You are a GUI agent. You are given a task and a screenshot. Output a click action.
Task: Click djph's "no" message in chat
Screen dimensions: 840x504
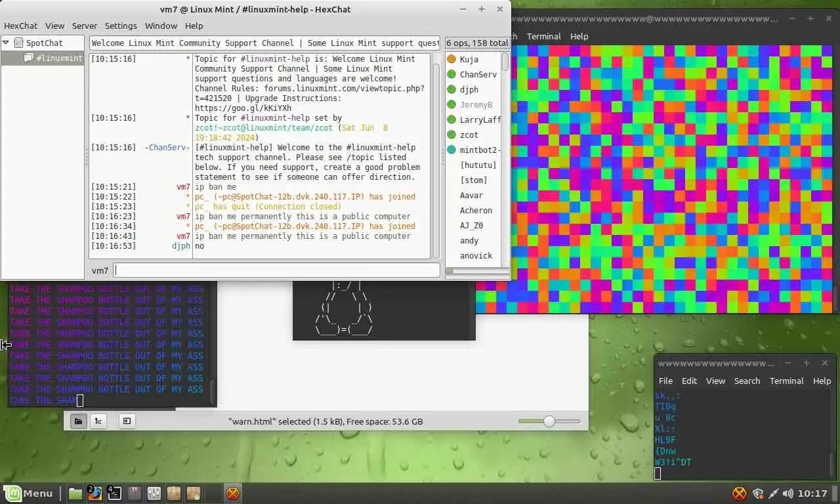point(199,246)
